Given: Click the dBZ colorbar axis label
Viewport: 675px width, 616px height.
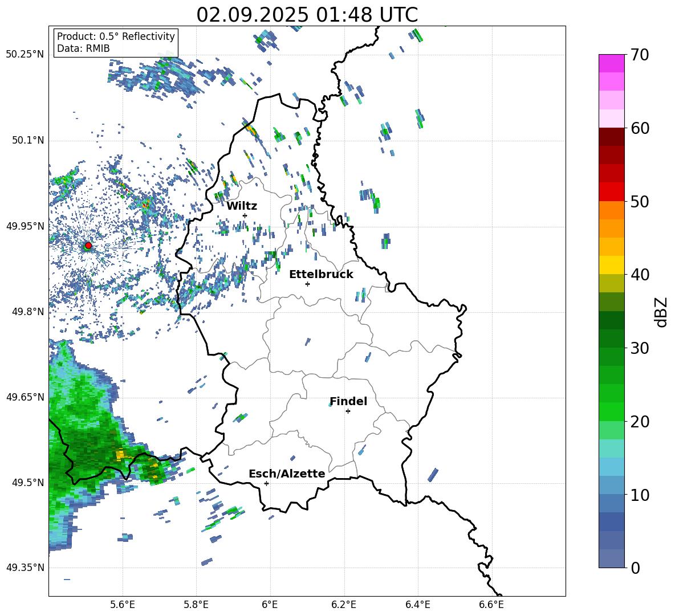Looking at the screenshot, I should (x=662, y=312).
